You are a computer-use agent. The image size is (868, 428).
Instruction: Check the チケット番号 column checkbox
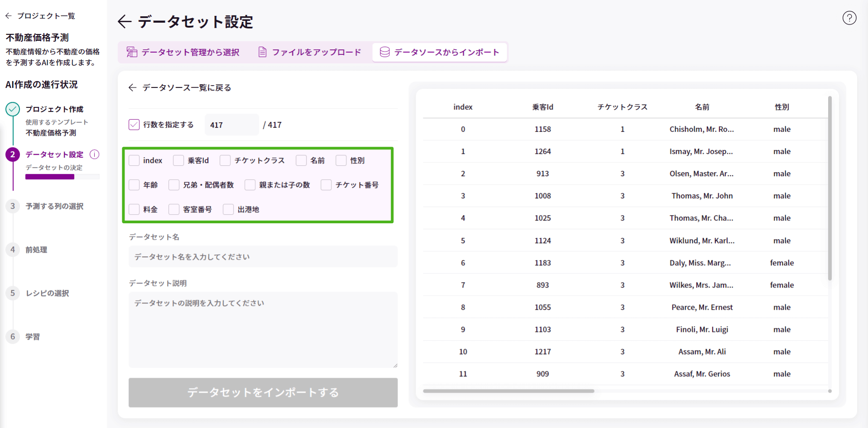[x=326, y=185]
